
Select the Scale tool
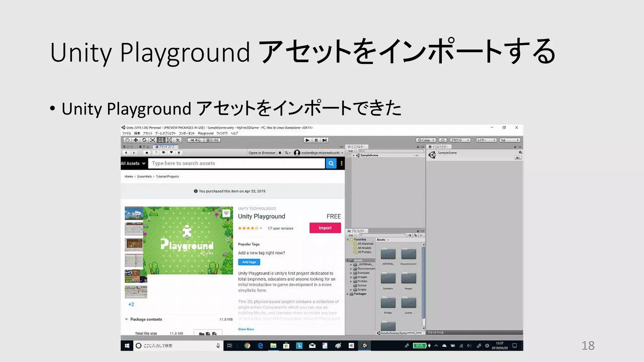point(153,140)
